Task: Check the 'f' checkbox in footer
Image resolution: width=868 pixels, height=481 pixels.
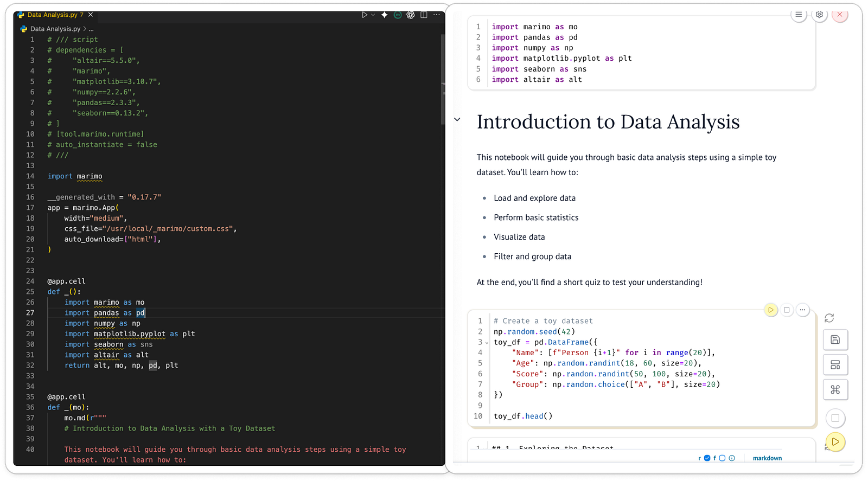Action: pyautogui.click(x=722, y=458)
